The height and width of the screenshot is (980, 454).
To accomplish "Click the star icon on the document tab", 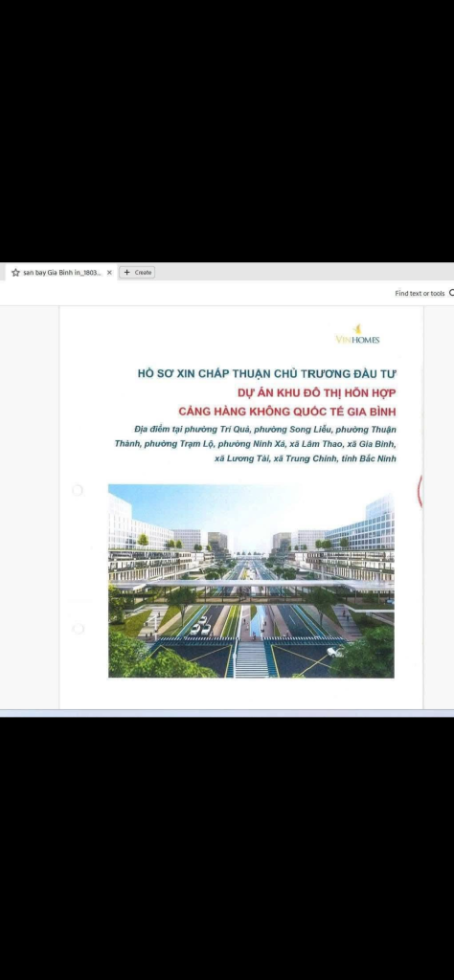I will [x=15, y=273].
